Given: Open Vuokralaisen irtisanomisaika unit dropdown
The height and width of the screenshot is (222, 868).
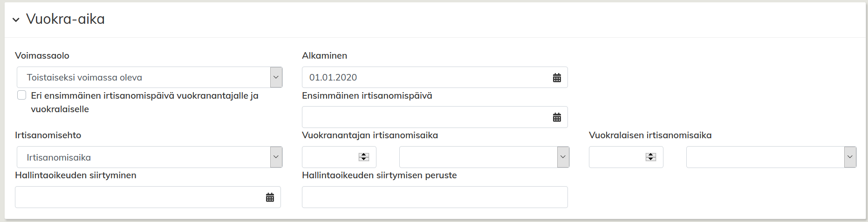Looking at the screenshot, I should 850,157.
